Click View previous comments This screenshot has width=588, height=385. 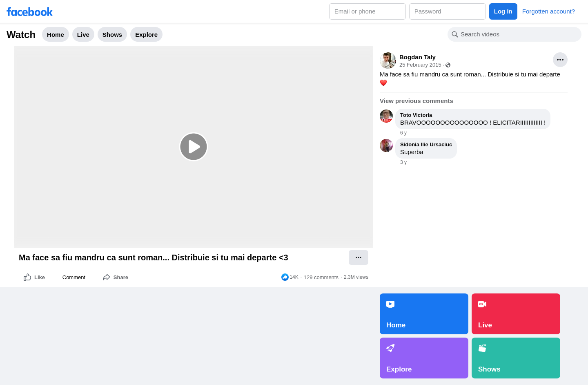coord(416,101)
